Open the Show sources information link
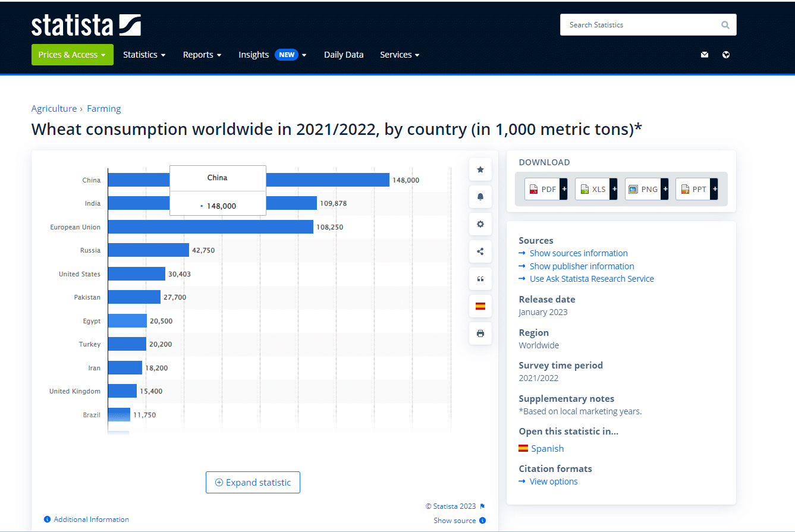This screenshot has width=795, height=532. pos(578,253)
